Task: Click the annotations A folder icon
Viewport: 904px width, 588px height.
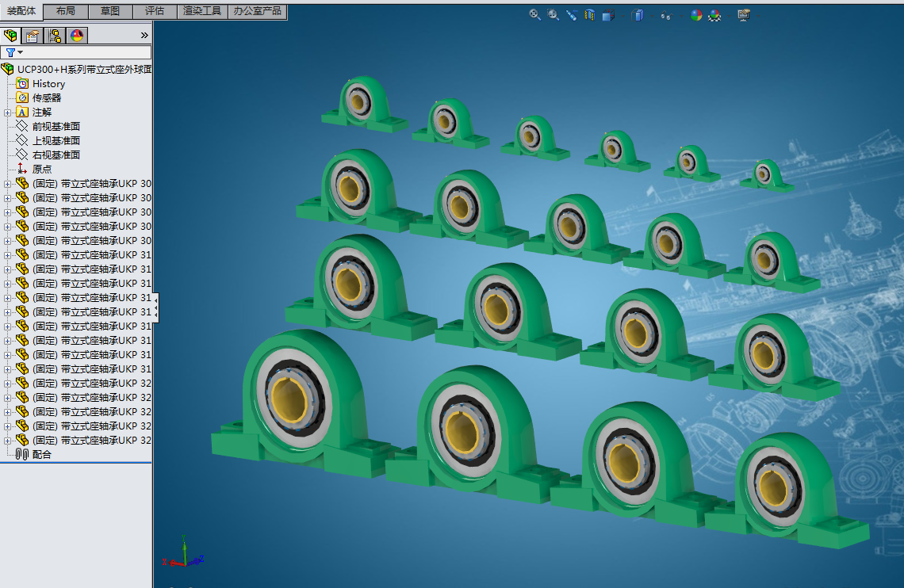Action: point(22,113)
